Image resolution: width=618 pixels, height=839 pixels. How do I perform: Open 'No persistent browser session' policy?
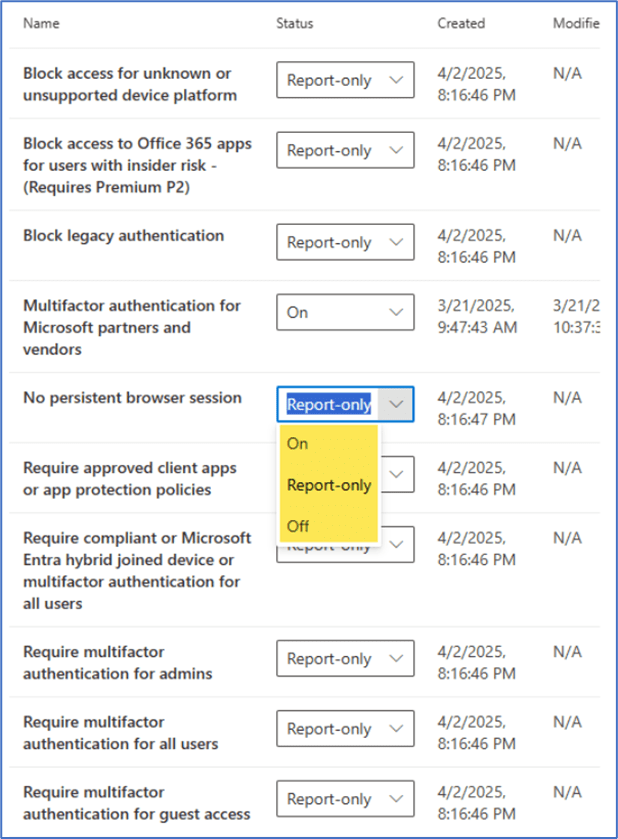tap(132, 398)
